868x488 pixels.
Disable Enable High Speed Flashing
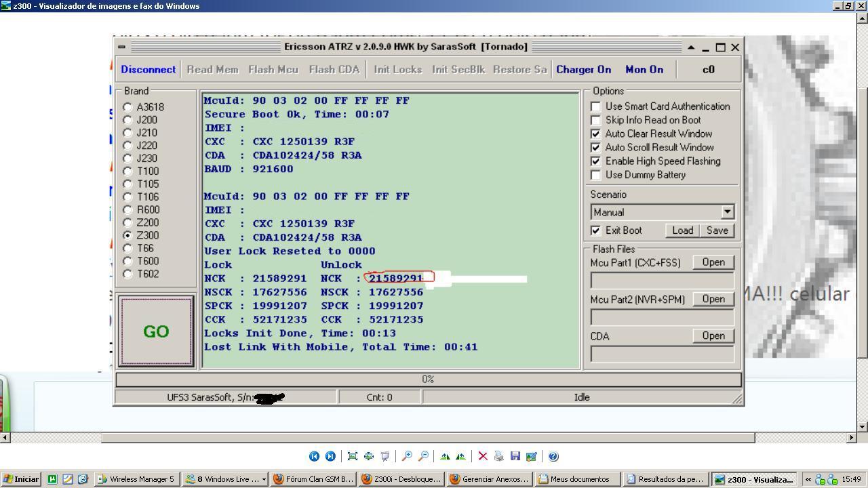click(595, 161)
